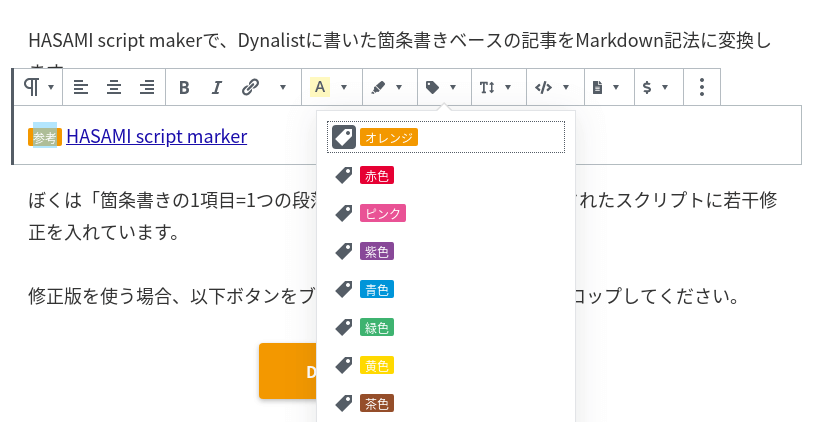The width and height of the screenshot is (826, 422).
Task: Click the document page icon
Action: pos(597,87)
